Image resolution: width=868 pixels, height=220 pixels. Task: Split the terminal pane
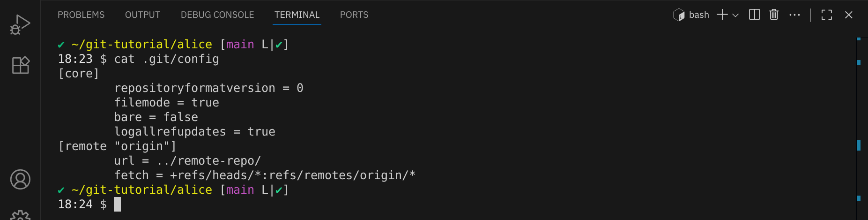[754, 15]
